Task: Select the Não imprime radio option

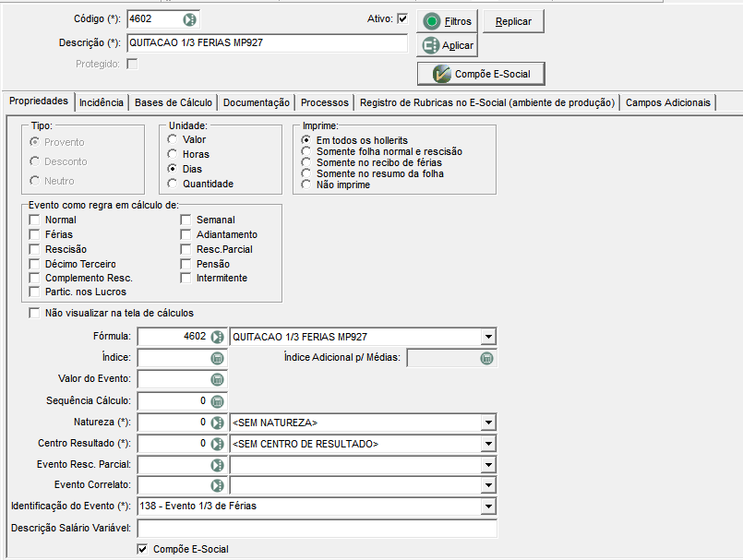Action: coord(306,185)
